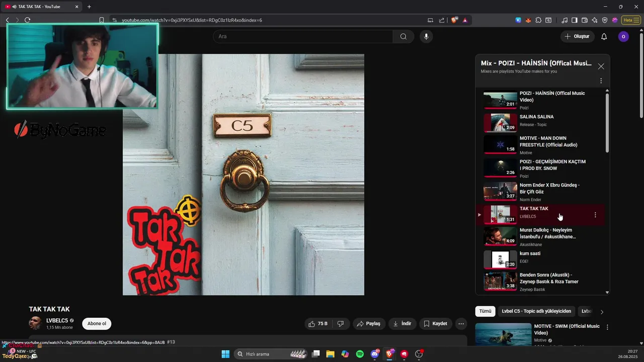Open File Explorer from the taskbar

click(x=330, y=354)
